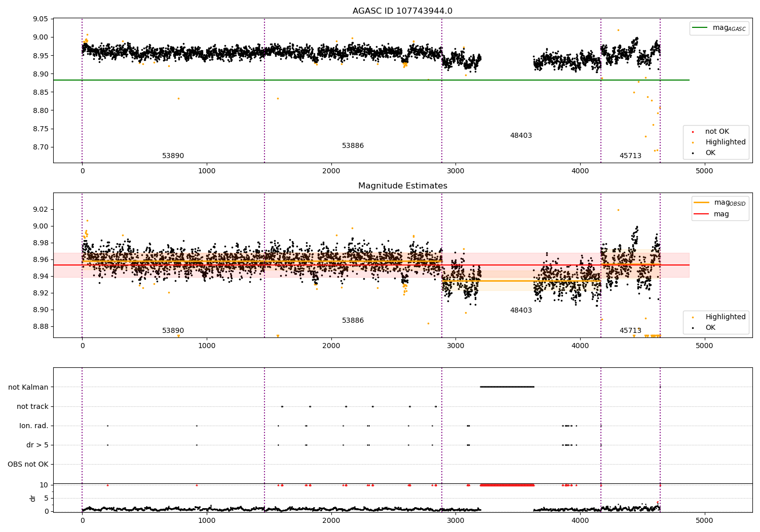Click the 10 tick on dr axis

click(x=44, y=485)
